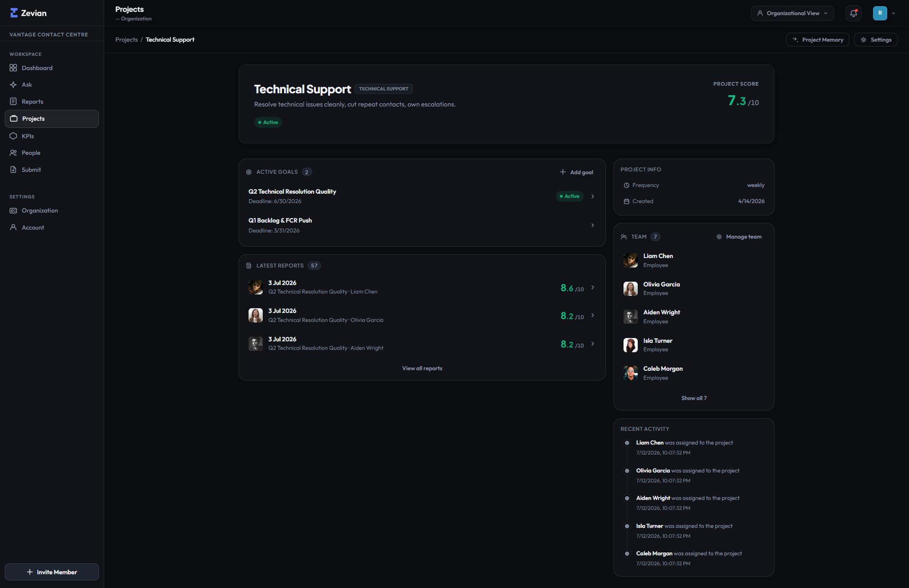This screenshot has height=588, width=909.
Task: Click the KPIs hexagon icon
Action: click(x=13, y=136)
